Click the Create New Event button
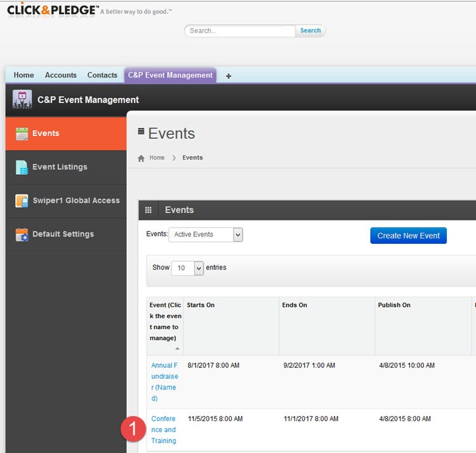The width and height of the screenshot is (476, 453). point(408,236)
